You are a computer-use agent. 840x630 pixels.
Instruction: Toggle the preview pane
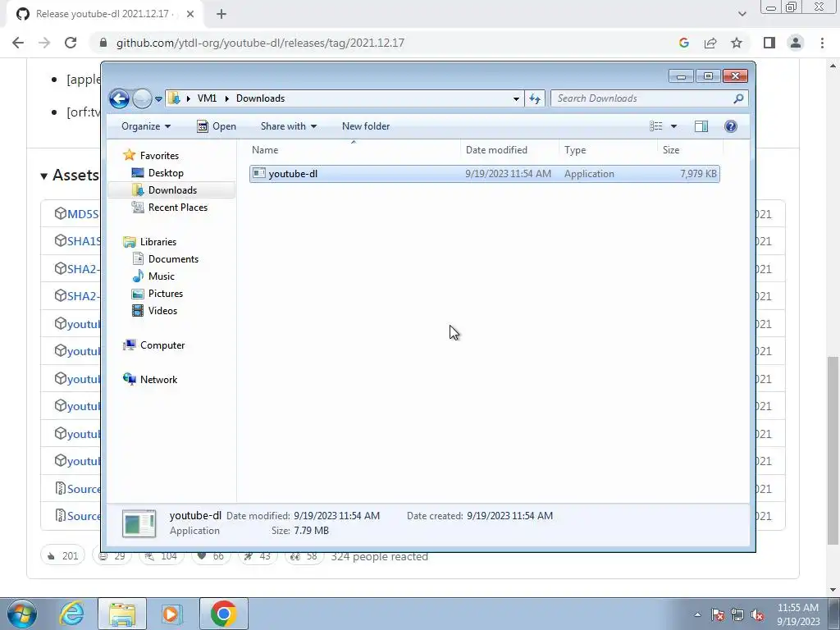(x=701, y=126)
